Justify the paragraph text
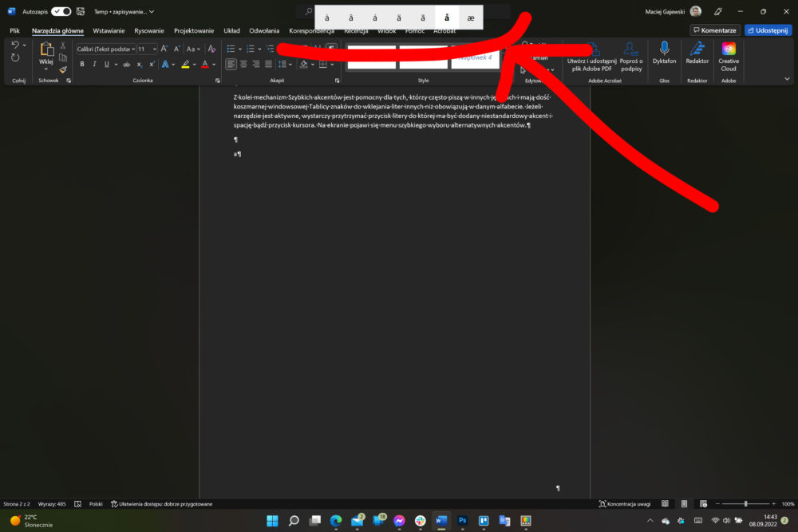This screenshot has width=798, height=532. click(268, 64)
